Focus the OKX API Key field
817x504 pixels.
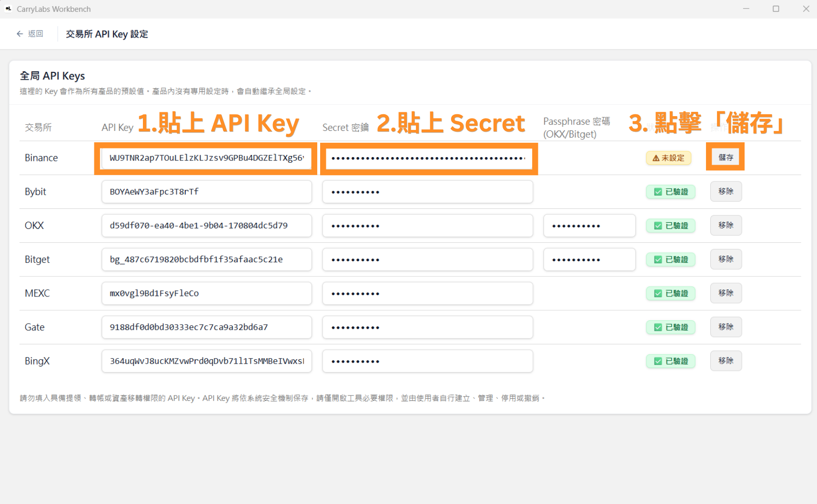pos(206,226)
